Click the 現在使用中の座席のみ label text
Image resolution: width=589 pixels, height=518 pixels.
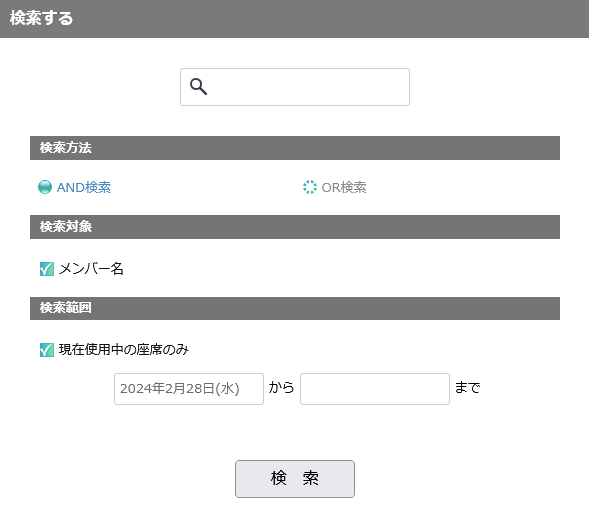click(x=124, y=350)
